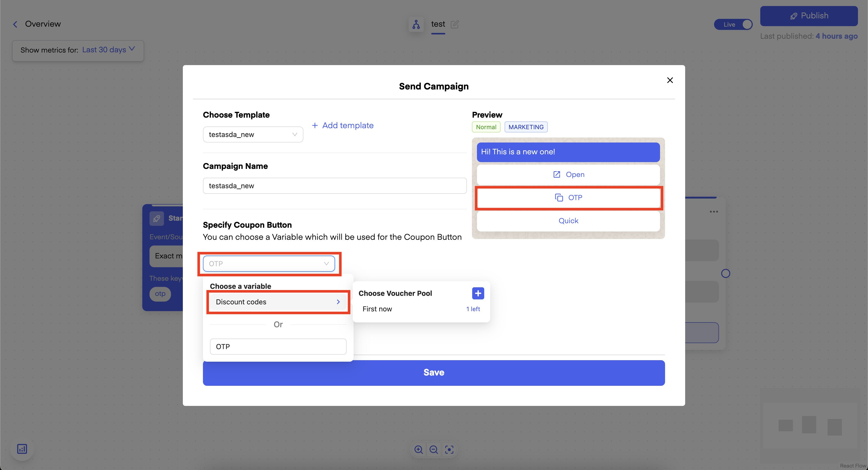The image size is (868, 470).
Task: Click the Campaign Name input field
Action: point(334,186)
